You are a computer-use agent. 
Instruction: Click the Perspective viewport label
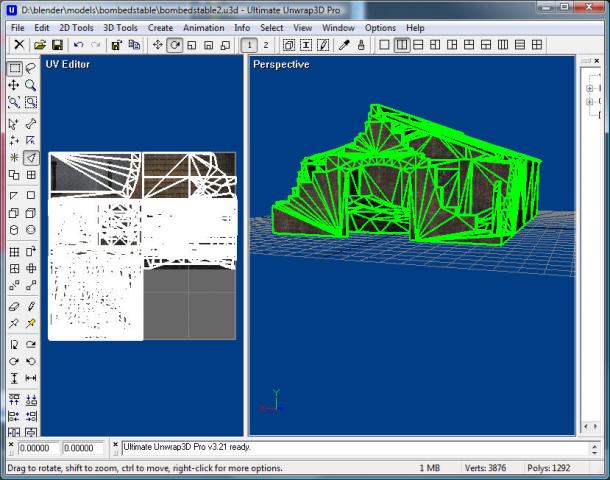[x=281, y=65]
